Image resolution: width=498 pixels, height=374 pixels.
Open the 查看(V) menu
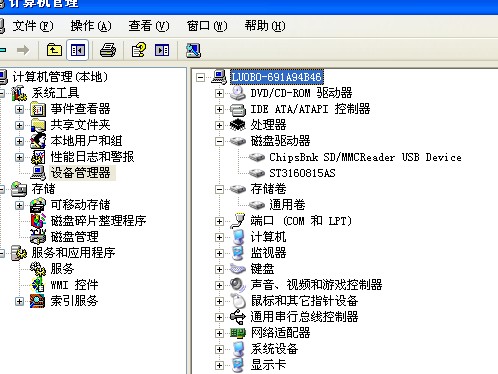(x=149, y=26)
